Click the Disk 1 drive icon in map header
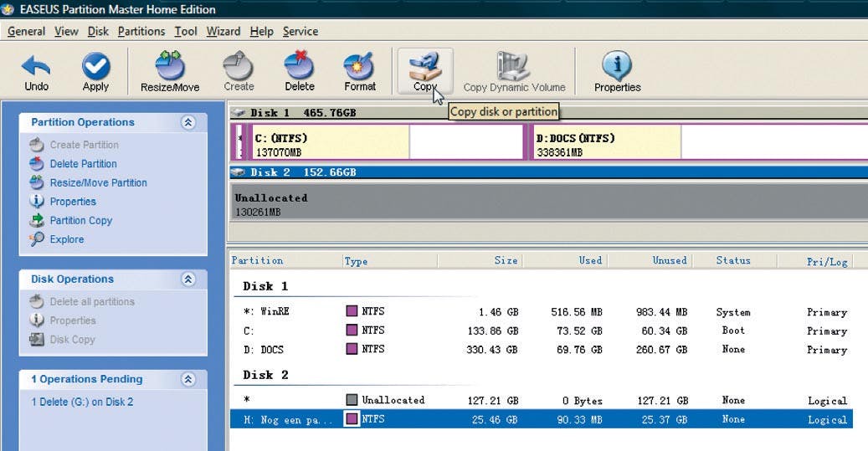This screenshot has height=451, width=868. (239, 112)
